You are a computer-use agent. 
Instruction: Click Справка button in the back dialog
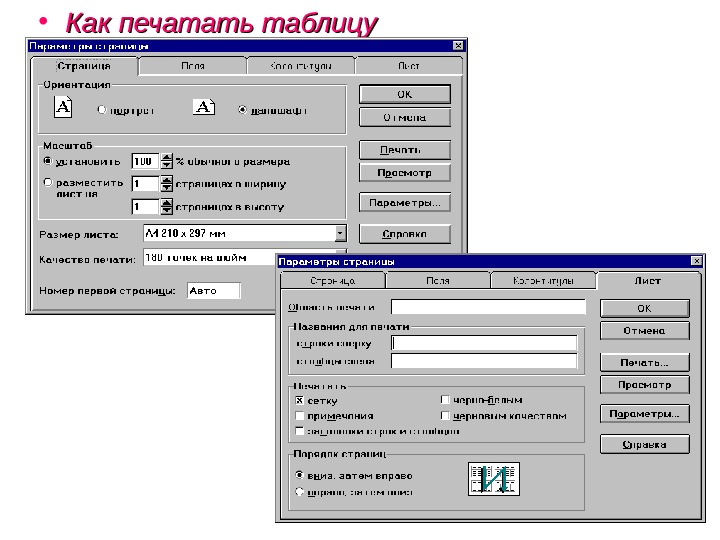pyautogui.click(x=405, y=234)
